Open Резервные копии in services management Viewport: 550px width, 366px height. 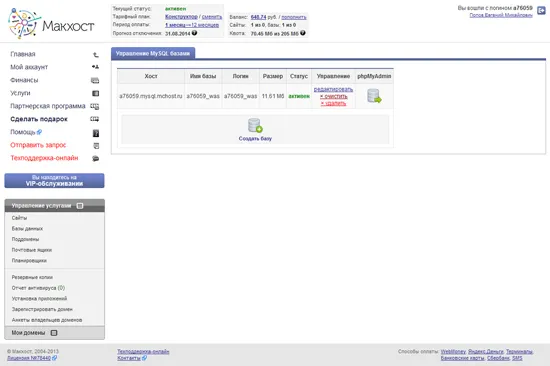click(x=32, y=277)
